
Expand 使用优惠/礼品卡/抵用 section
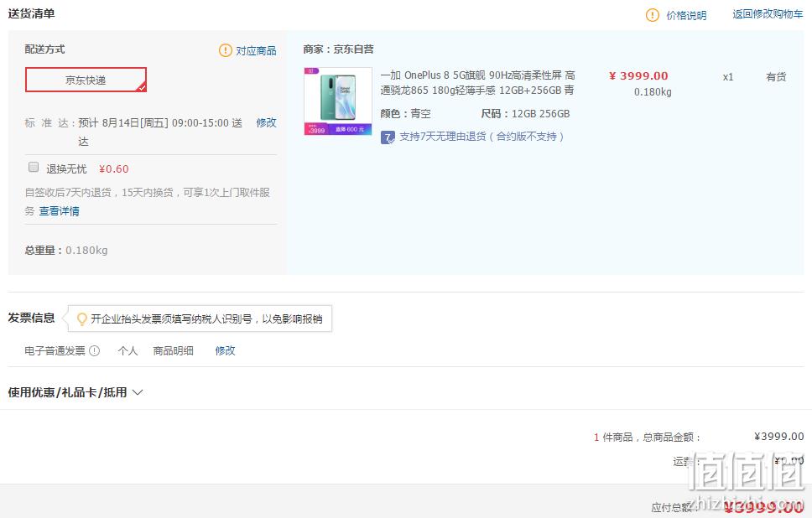tap(75, 392)
